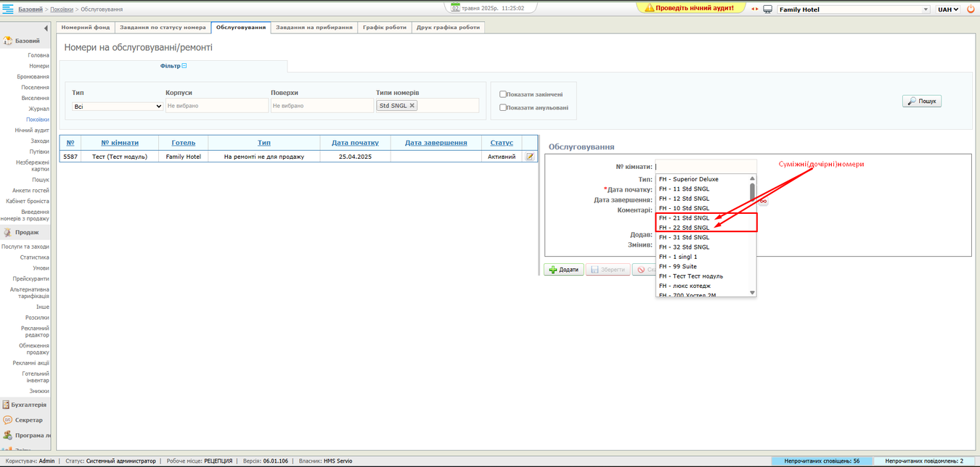980x467 pixels.
Task: Click the edit pencil icon in row 5587
Action: tap(530, 157)
